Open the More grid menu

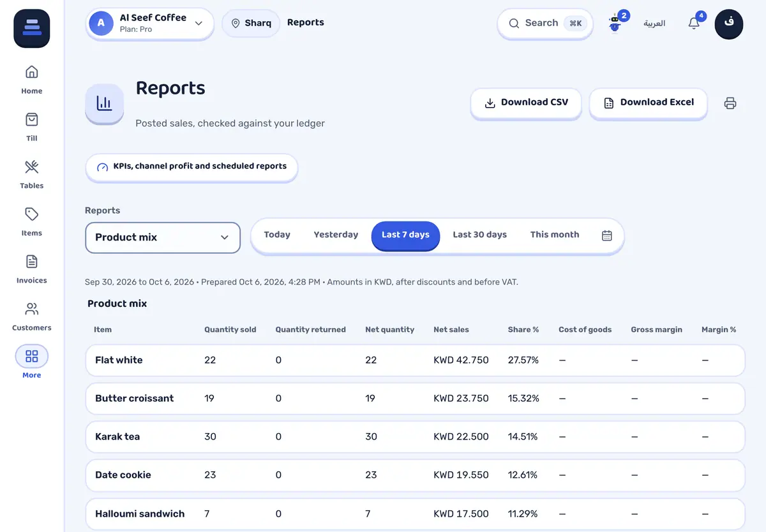31,362
